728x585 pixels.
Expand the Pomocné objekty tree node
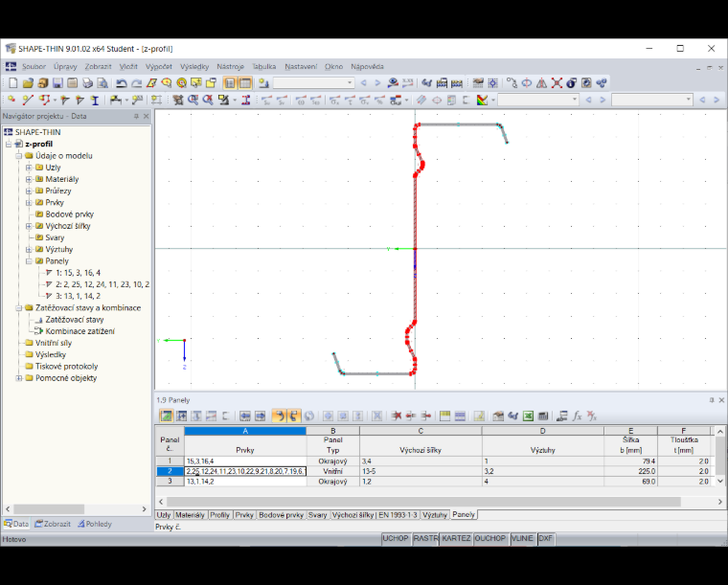point(18,378)
